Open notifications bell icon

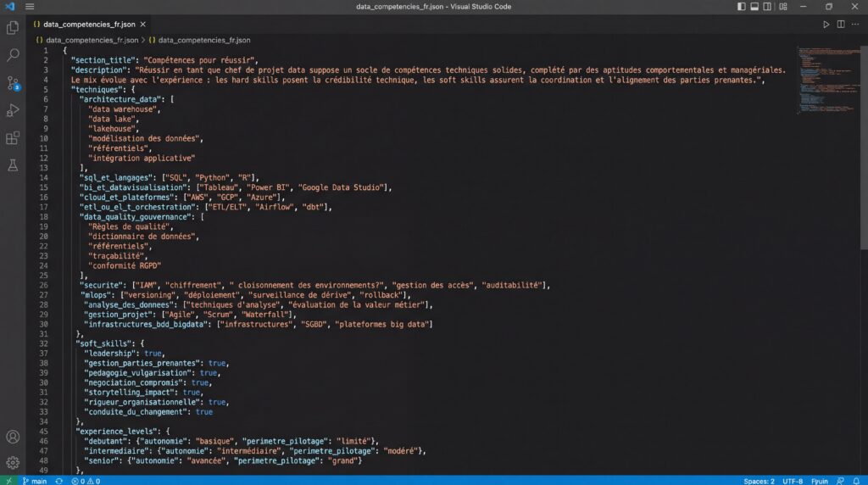tap(856, 481)
